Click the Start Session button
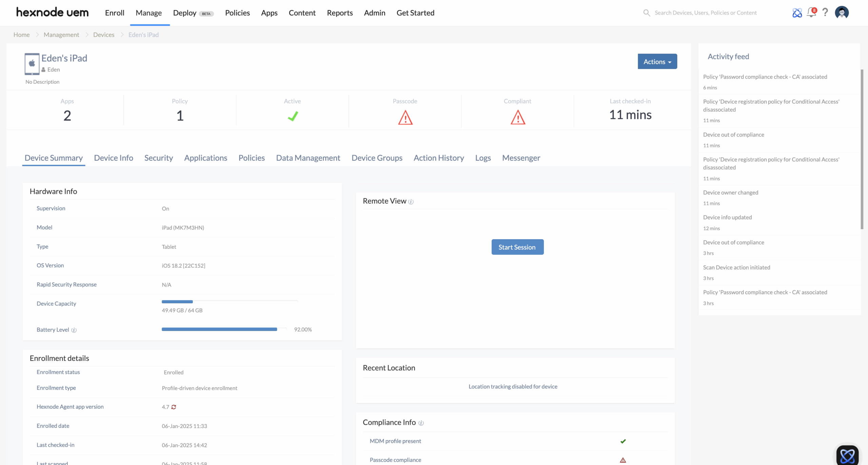 click(517, 247)
